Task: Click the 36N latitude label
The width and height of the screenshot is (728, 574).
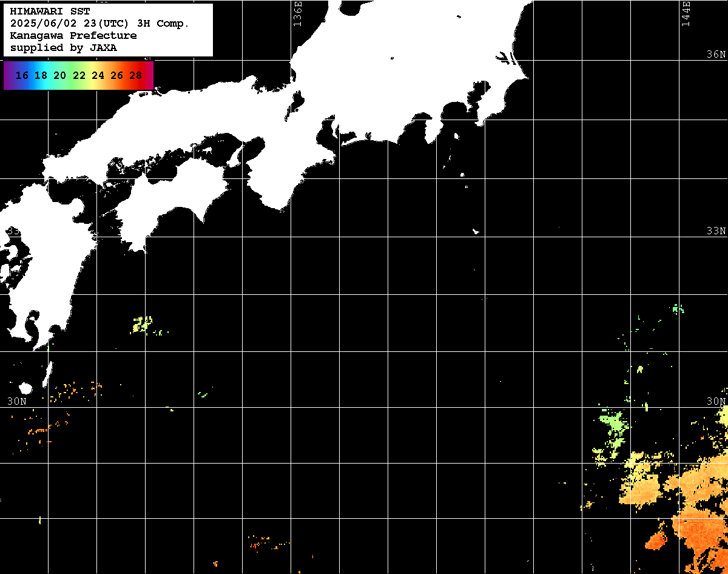Action: (x=716, y=54)
